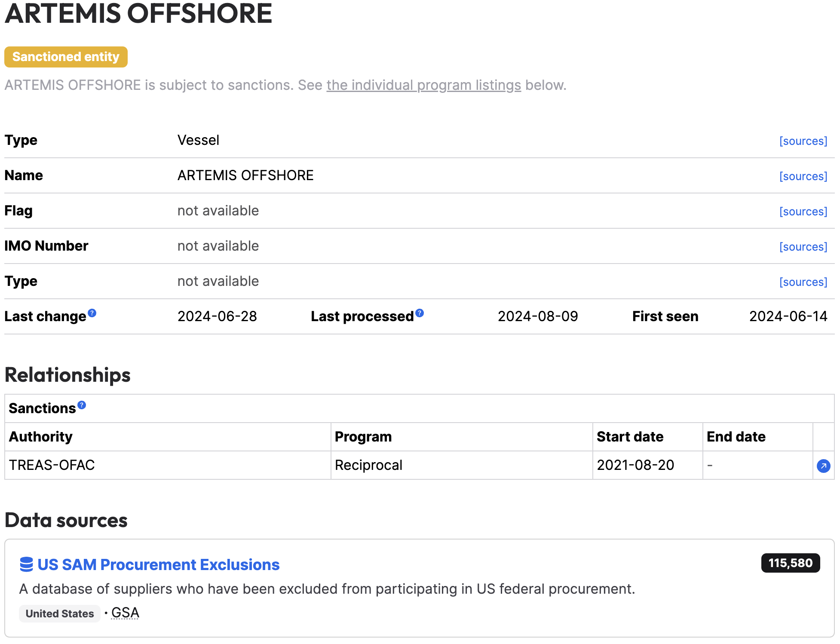View sources for the Flag row
The height and width of the screenshot is (644, 840).
coord(803,212)
